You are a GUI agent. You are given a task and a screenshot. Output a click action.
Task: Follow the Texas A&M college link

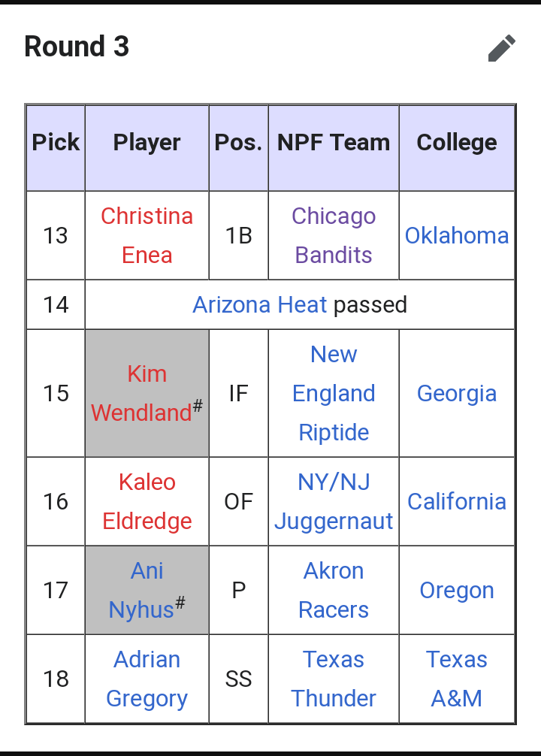[457, 679]
